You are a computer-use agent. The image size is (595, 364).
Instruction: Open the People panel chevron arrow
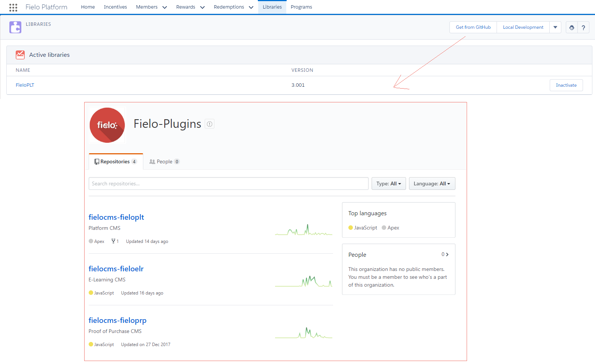(x=447, y=255)
